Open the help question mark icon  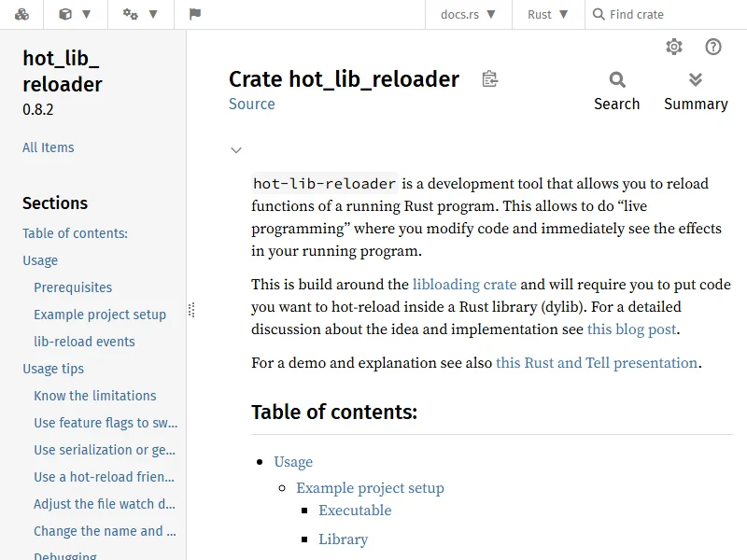pos(713,48)
